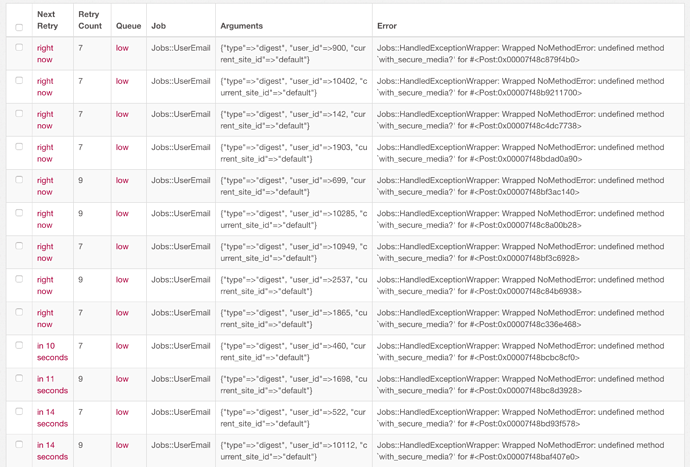The width and height of the screenshot is (690, 467).
Task: Open the 'right now' link on the user_id 699 row
Action: 45,186
